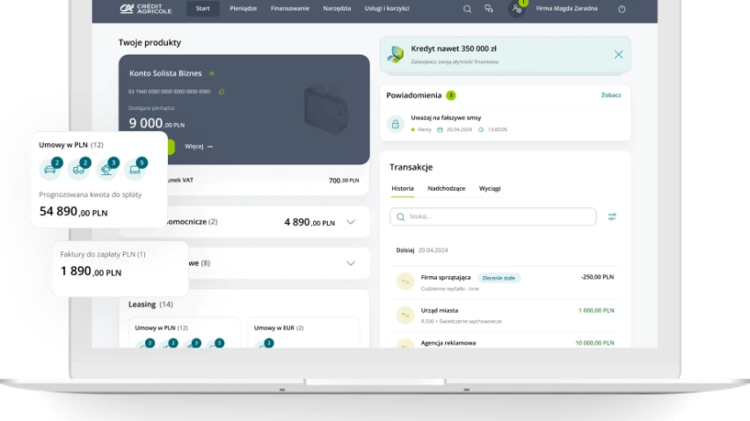
Task: Click the Urząd miasta transaction icon
Action: [405, 315]
